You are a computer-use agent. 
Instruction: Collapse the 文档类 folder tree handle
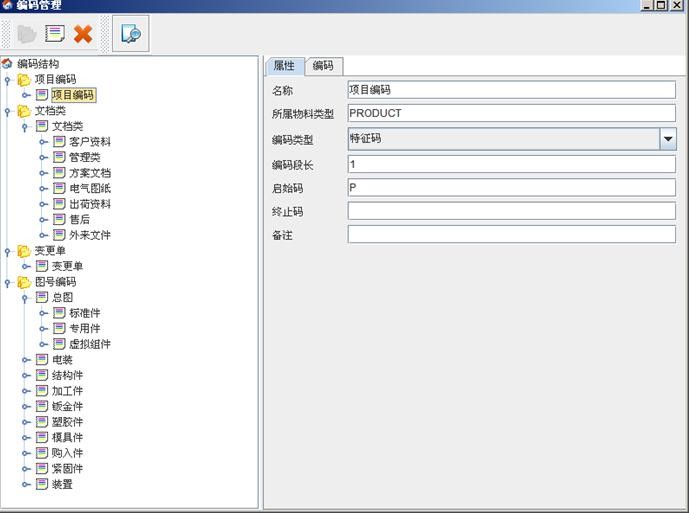[8, 111]
